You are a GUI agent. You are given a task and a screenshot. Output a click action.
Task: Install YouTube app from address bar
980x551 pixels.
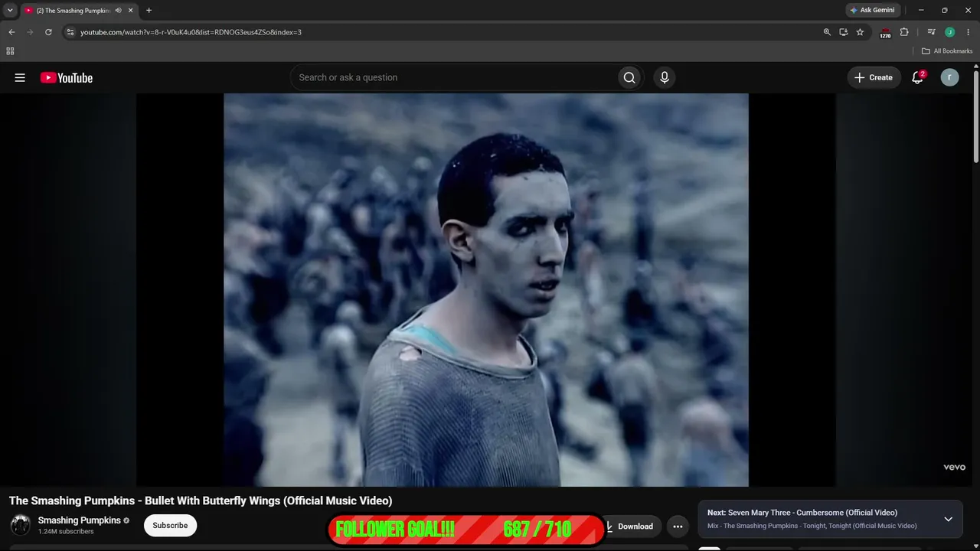[x=843, y=32]
